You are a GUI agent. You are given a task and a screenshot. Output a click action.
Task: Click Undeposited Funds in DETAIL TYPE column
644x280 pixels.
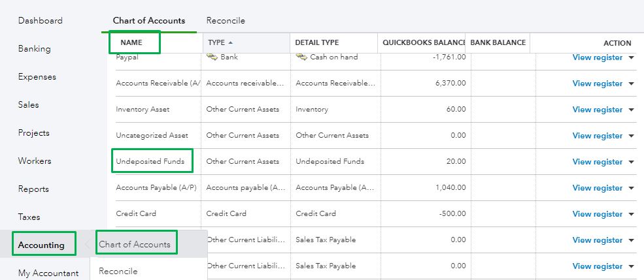(330, 161)
